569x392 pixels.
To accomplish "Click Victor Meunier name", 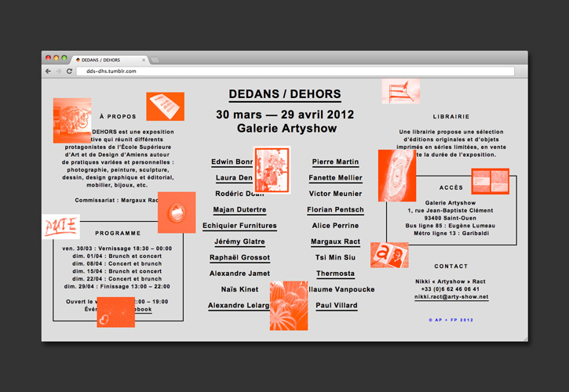I will (x=335, y=194).
